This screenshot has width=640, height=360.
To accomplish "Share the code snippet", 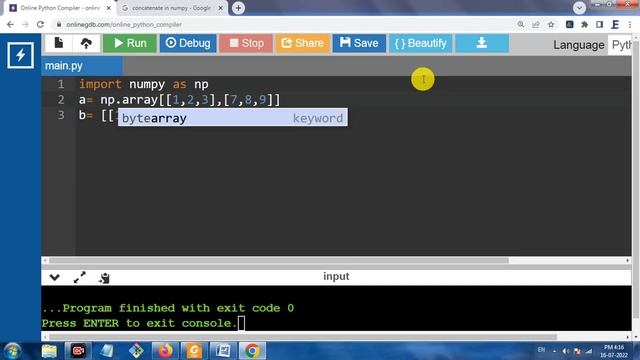I will pyautogui.click(x=302, y=43).
